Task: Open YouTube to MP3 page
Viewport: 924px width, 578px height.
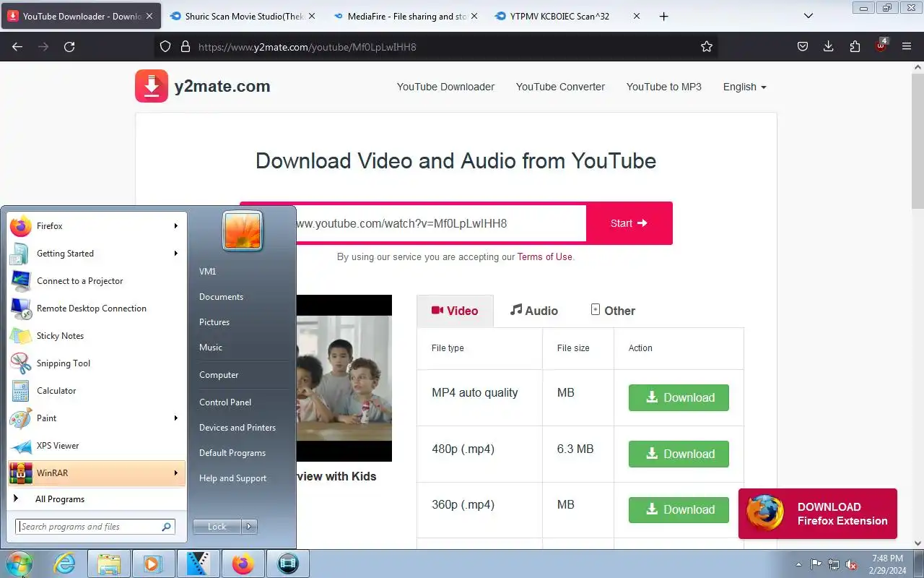Action: pos(663,87)
